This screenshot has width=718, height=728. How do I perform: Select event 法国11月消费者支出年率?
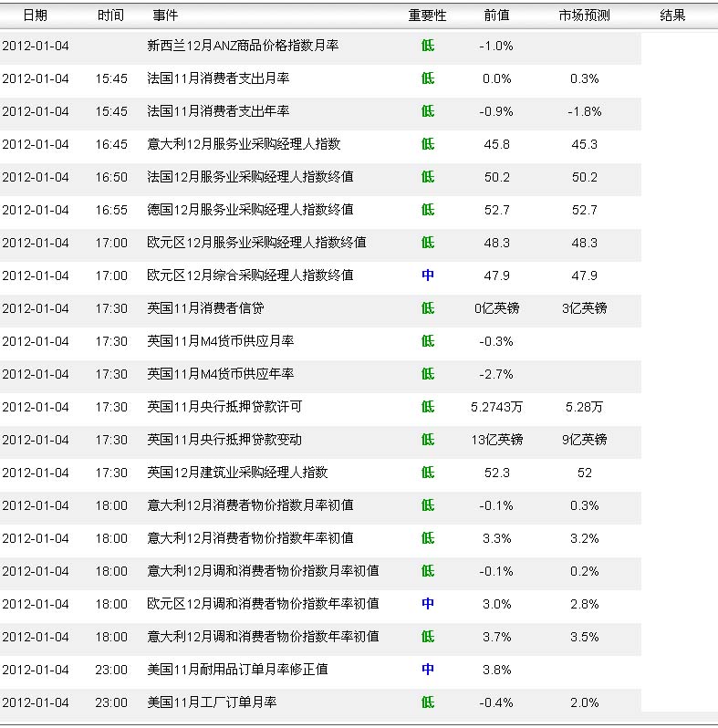point(218,111)
